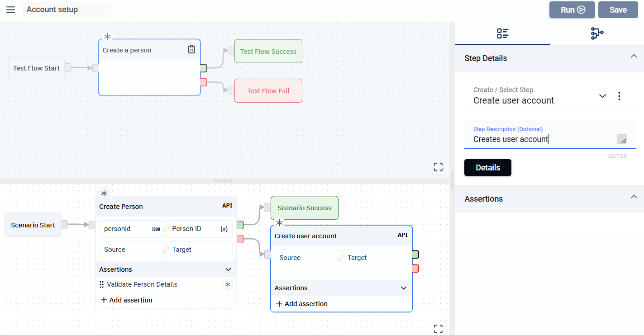644x335 pixels.
Task: Expand the top test flow canvas fullscreen
Action: (x=438, y=167)
